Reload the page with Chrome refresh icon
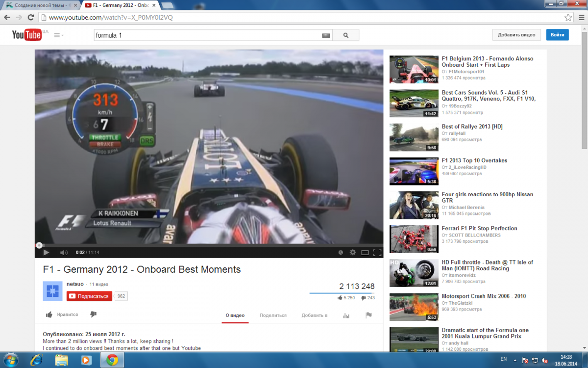 pyautogui.click(x=31, y=17)
